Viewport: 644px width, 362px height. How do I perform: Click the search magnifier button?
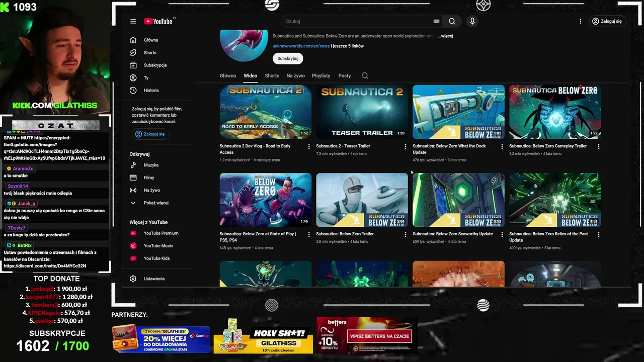[452, 21]
